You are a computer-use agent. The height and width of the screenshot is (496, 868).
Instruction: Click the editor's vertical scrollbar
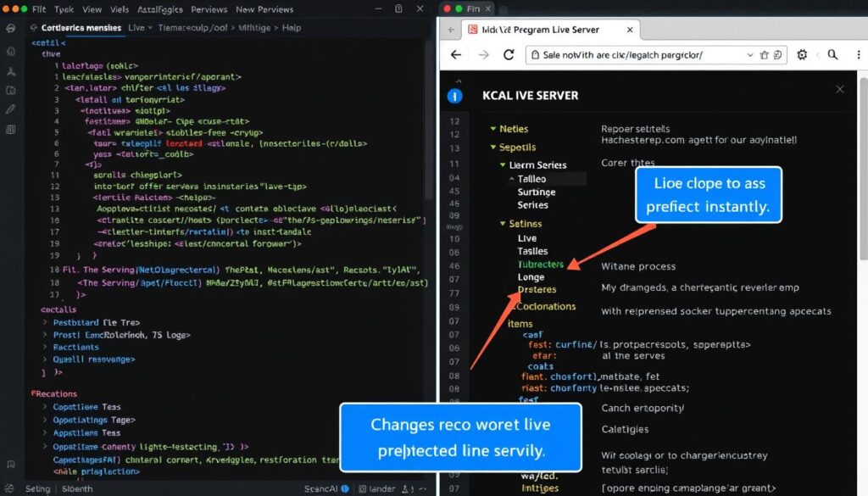(429, 122)
